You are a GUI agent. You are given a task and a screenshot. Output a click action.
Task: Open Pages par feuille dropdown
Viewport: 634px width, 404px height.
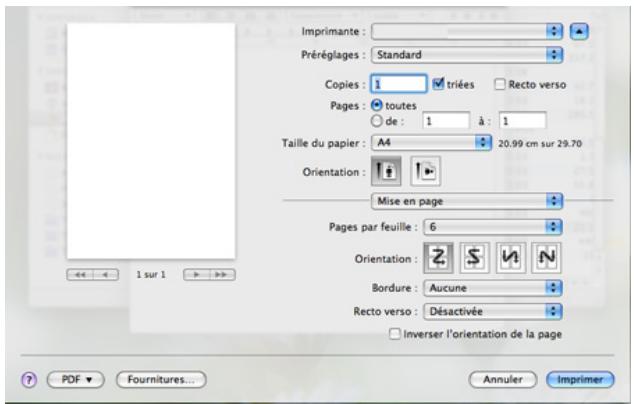493,227
